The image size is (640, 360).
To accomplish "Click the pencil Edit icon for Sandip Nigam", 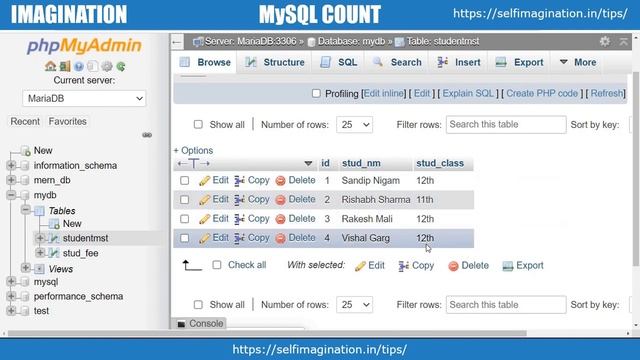I will pos(204,180).
